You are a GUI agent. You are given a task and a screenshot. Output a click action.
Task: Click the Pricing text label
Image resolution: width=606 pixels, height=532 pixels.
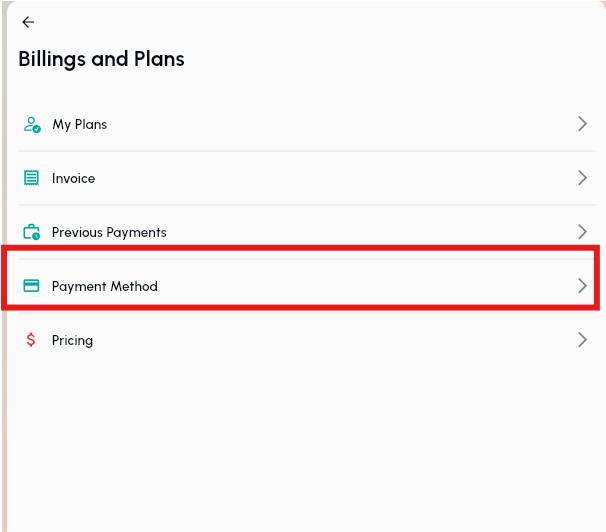(x=72, y=341)
